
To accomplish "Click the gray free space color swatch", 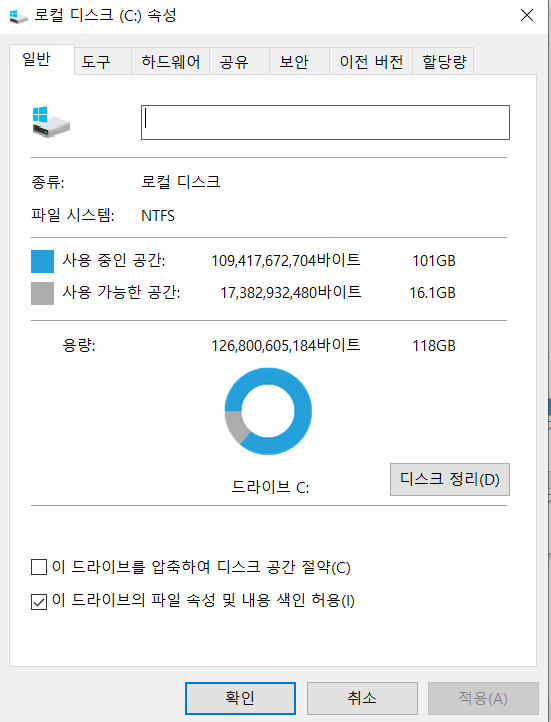I will tap(42, 293).
